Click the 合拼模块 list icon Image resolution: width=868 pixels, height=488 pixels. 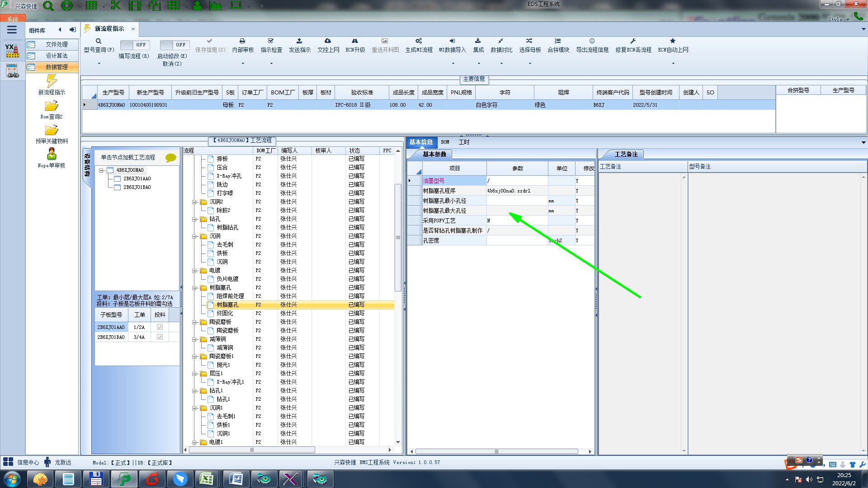558,41
